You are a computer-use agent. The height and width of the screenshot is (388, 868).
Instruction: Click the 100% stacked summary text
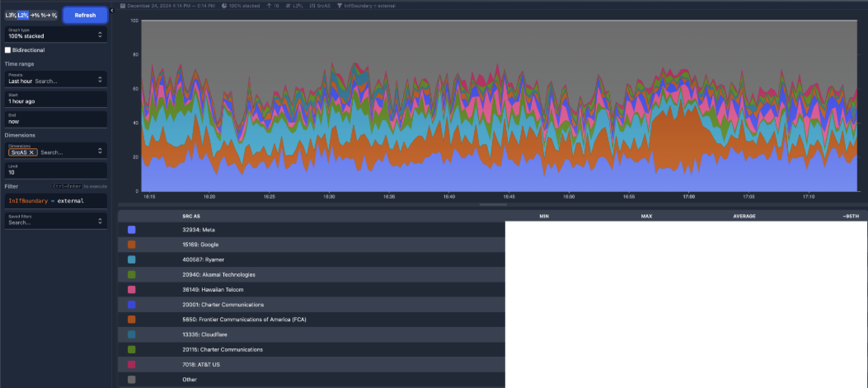(x=244, y=6)
